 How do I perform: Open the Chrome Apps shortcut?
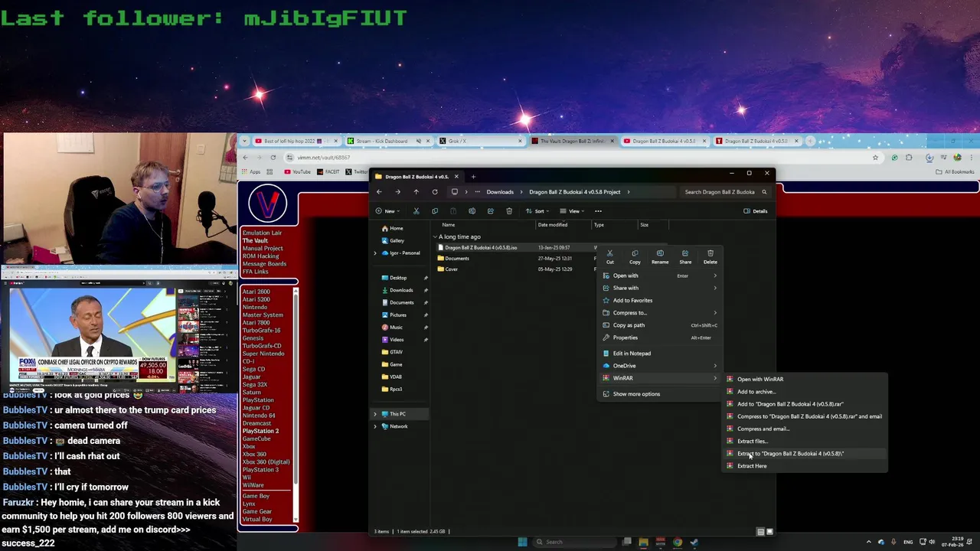tap(251, 171)
